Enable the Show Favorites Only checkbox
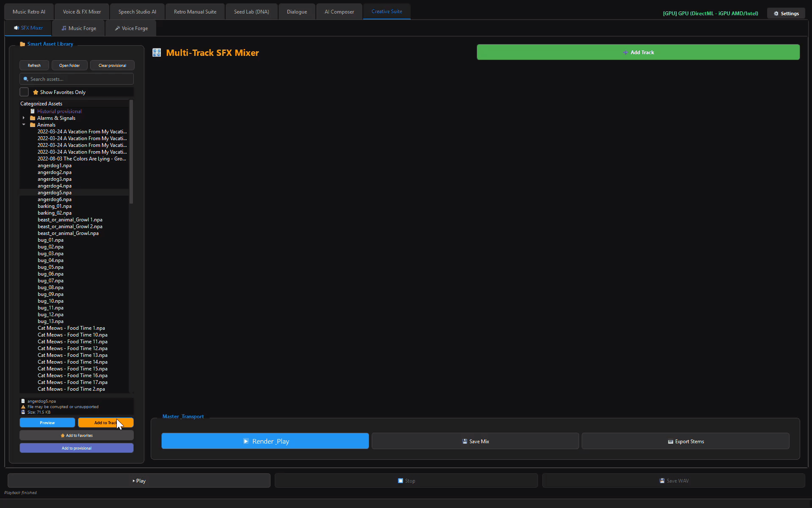 [24, 92]
